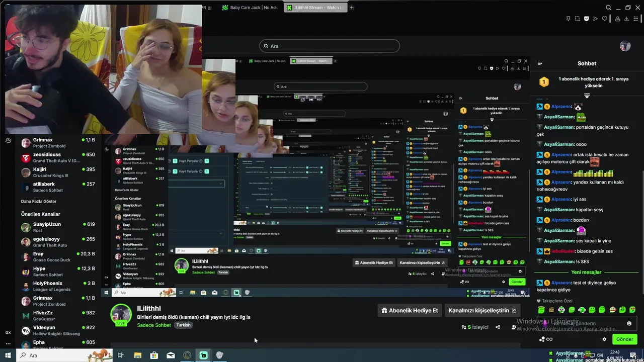This screenshot has height=362, width=644.
Task: Switch to Baby Care Jack browser tab
Action: (x=250, y=8)
